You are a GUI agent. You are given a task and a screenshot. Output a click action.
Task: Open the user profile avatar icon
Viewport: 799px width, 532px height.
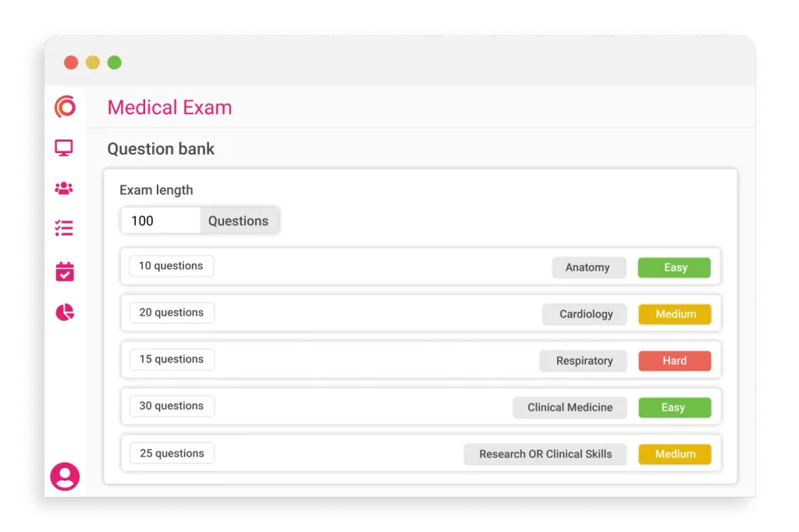pos(65,476)
